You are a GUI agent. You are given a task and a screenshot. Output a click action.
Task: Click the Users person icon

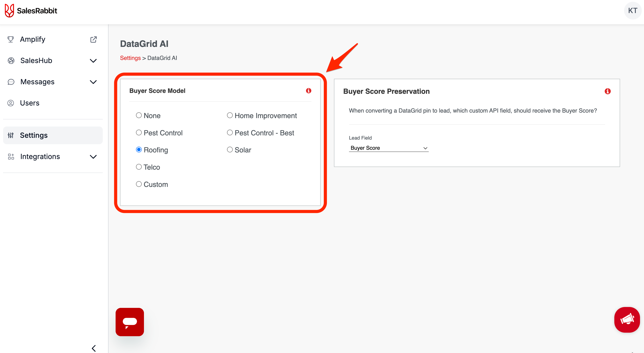click(x=10, y=103)
